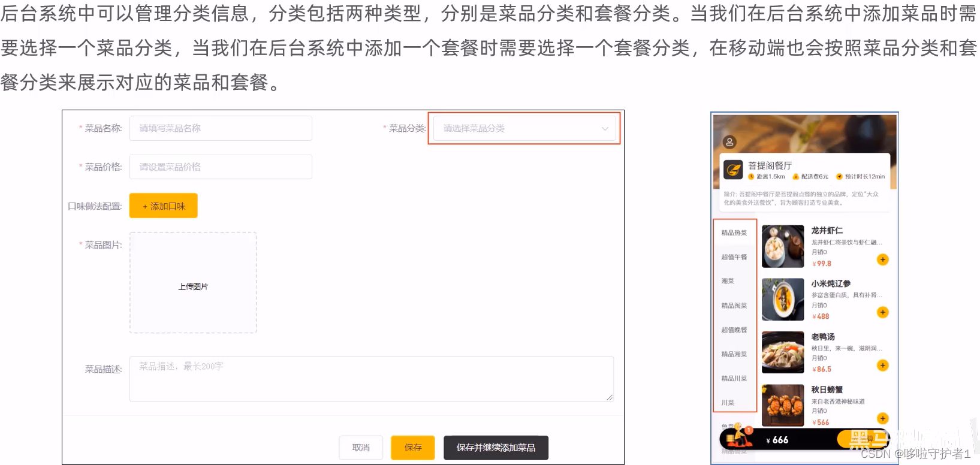980x465 pixels.
Task: Open the 菜品分类 dropdown
Action: [524, 128]
